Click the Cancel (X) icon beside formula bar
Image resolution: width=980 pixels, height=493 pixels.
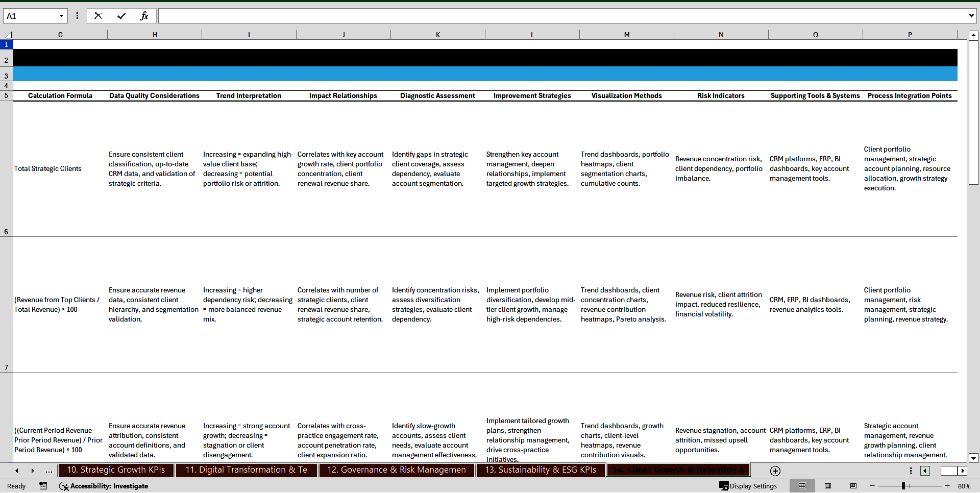pos(98,16)
